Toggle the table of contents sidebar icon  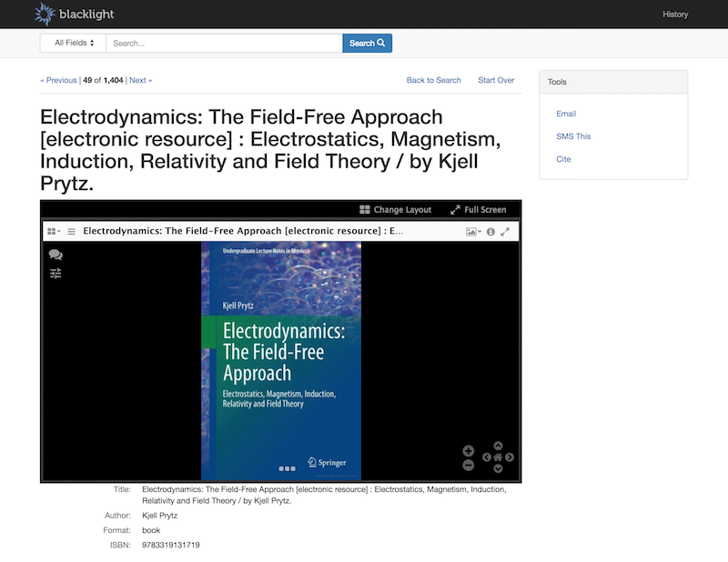(72, 231)
